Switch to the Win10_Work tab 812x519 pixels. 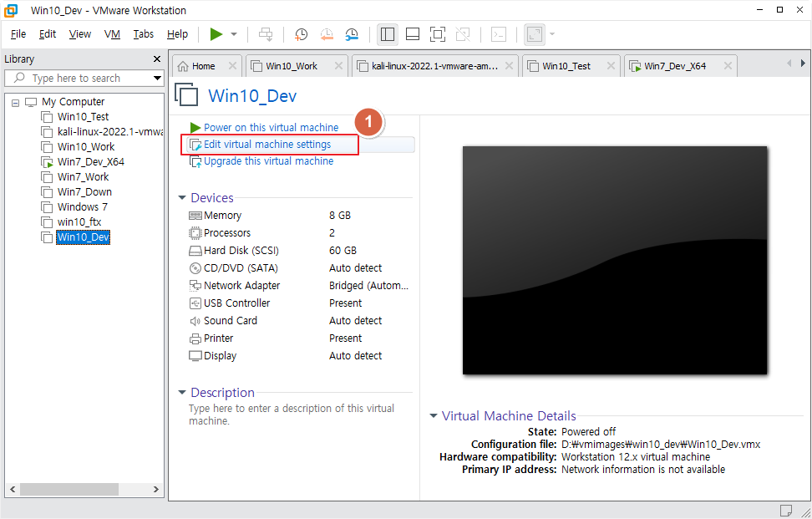(292, 66)
